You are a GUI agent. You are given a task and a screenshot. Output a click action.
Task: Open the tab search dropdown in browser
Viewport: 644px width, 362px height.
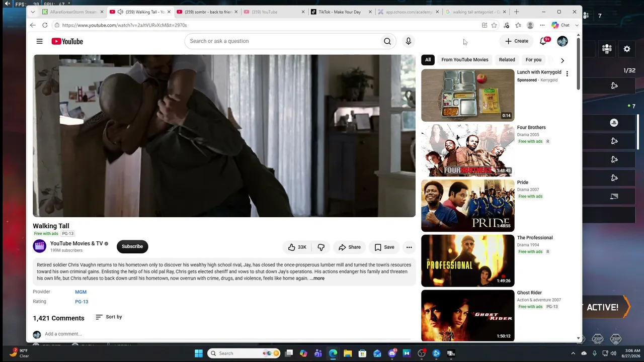33,12
